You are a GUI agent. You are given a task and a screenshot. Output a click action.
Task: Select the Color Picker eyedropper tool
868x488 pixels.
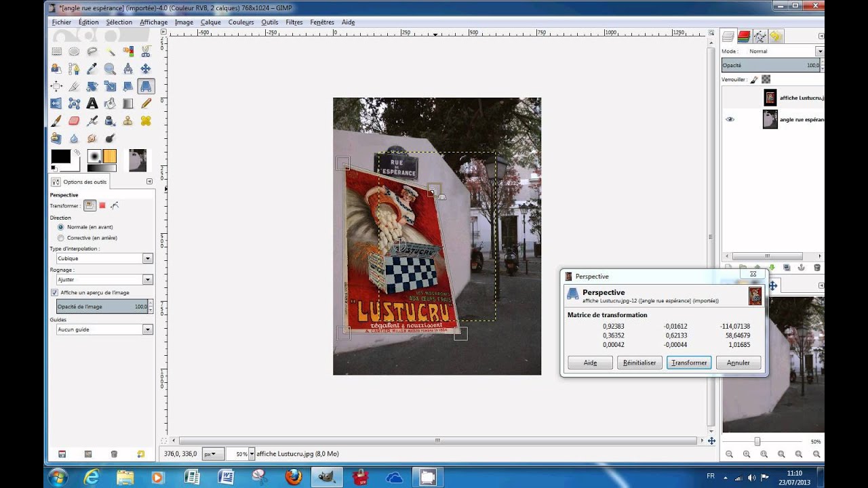coord(92,68)
